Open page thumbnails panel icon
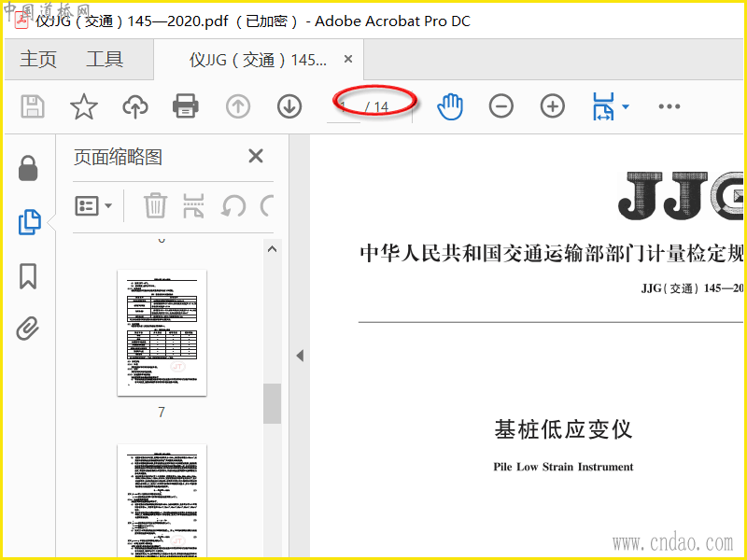747x560 pixels. pos(30,222)
